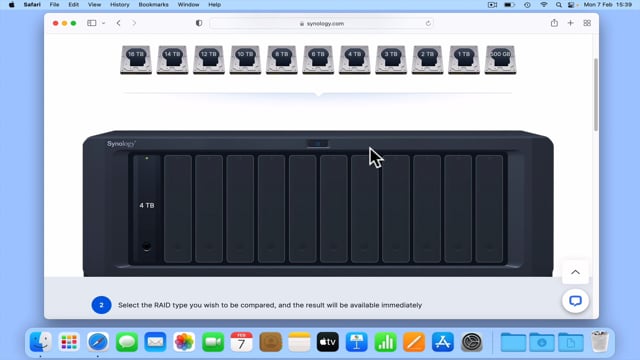Open Launchpad from the Dock
The image size is (640, 360).
(69, 342)
